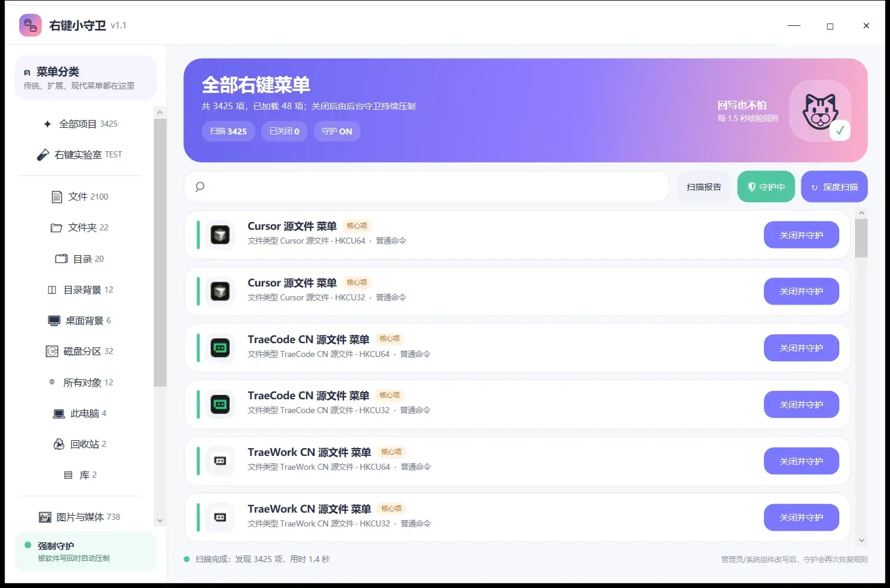
Task: Click the main list scrollbar thumb
Action: (x=862, y=238)
